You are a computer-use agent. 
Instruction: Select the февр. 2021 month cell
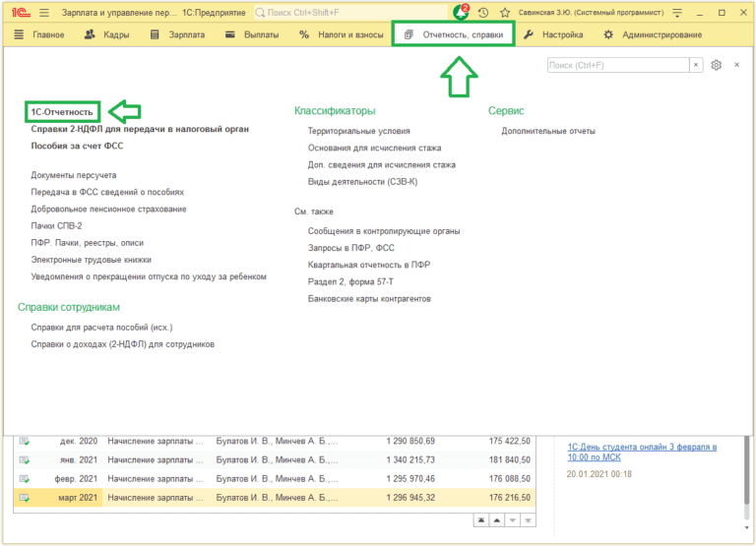pyautogui.click(x=76, y=478)
